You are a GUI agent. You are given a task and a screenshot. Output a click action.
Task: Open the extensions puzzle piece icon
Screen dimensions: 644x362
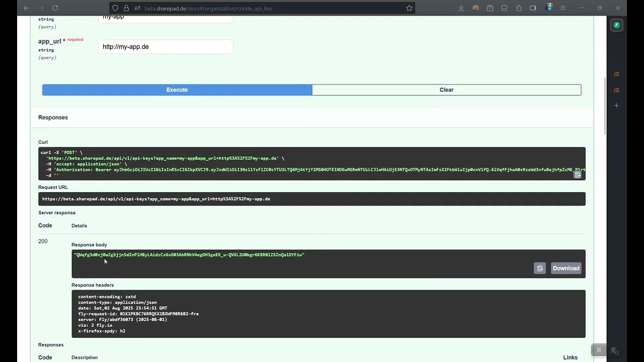[519, 8]
